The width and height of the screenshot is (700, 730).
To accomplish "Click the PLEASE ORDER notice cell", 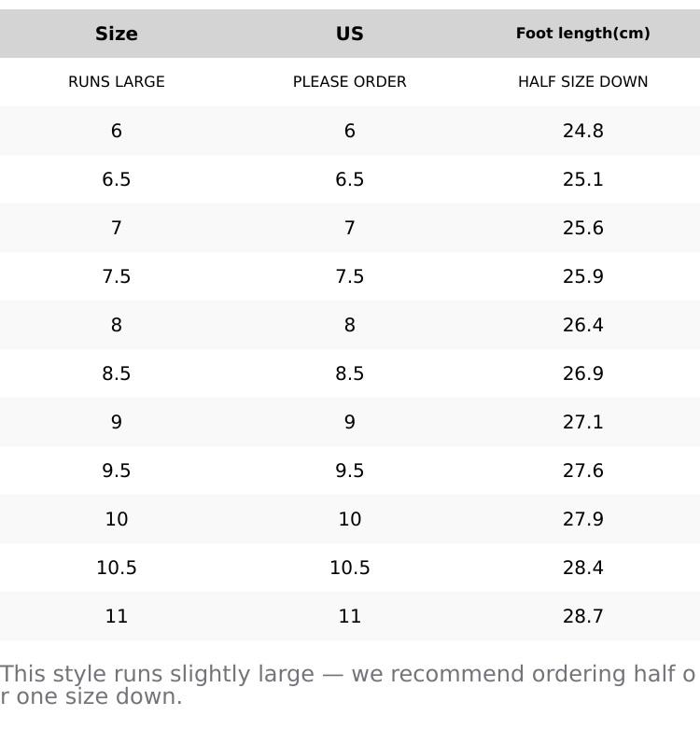I will 350,82.
